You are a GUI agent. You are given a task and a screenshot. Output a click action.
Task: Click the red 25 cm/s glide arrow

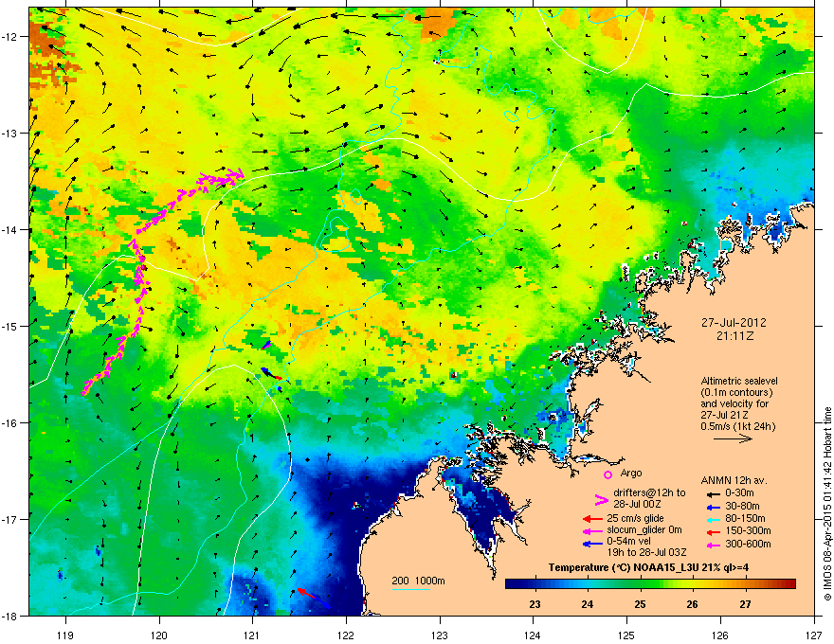(592, 519)
